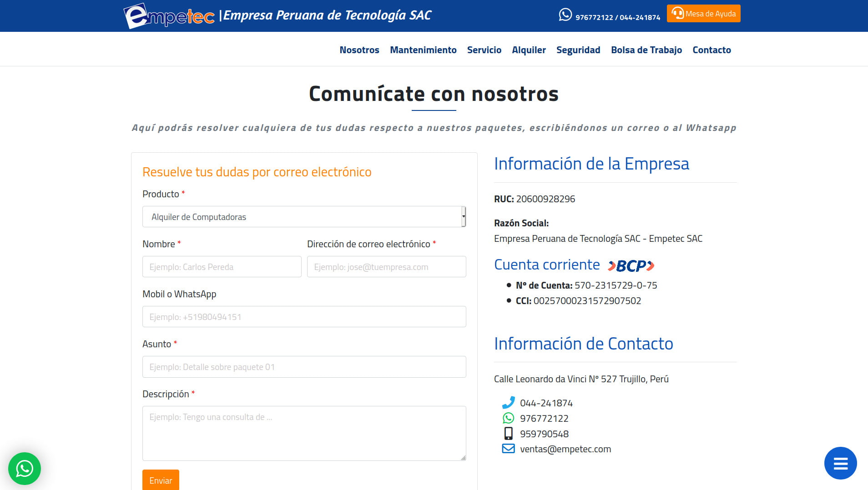Screen dimensions: 868x490
Task: Open the Producto dropdown
Action: (304, 217)
